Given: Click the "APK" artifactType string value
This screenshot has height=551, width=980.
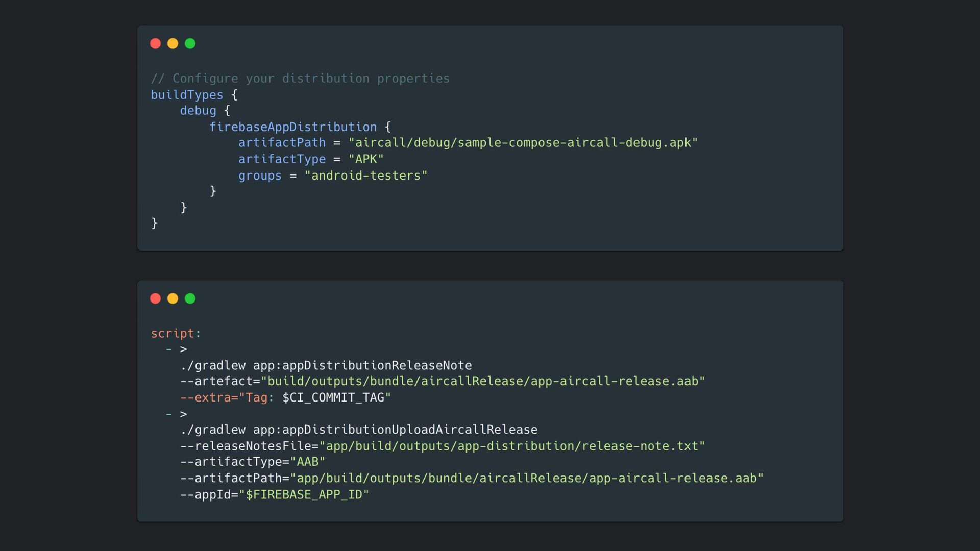Looking at the screenshot, I should point(366,159).
